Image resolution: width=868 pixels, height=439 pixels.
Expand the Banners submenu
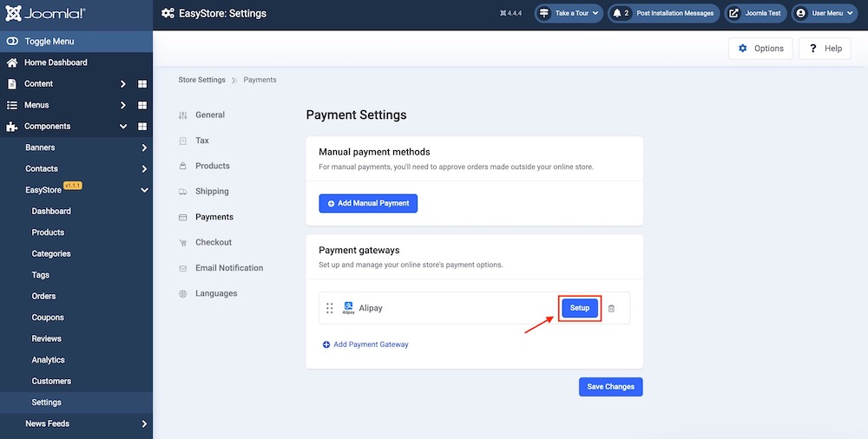[x=144, y=147]
